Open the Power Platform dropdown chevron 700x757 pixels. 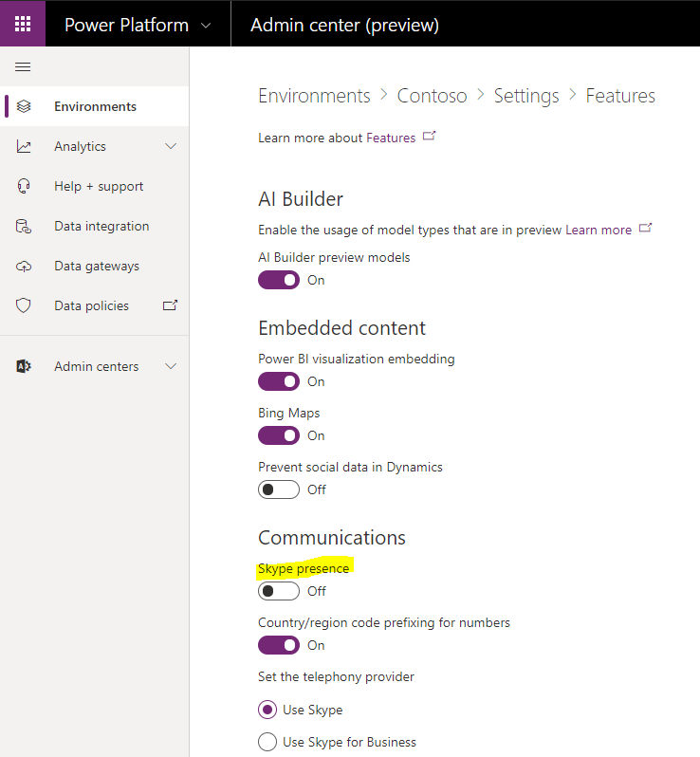206,25
